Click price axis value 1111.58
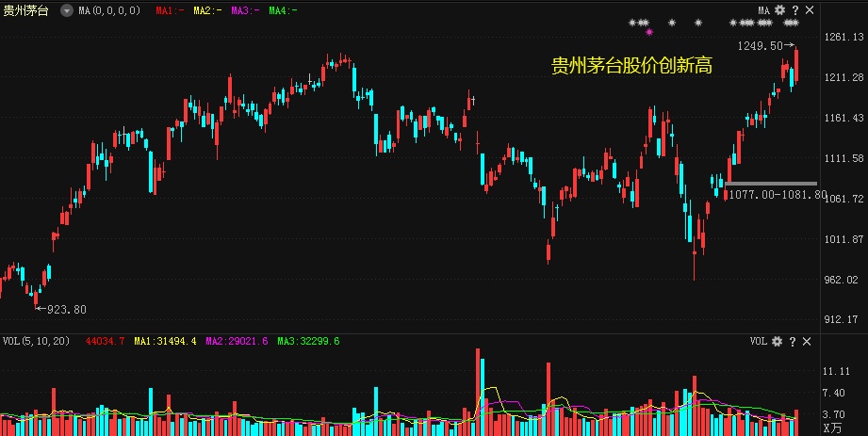 (843, 158)
